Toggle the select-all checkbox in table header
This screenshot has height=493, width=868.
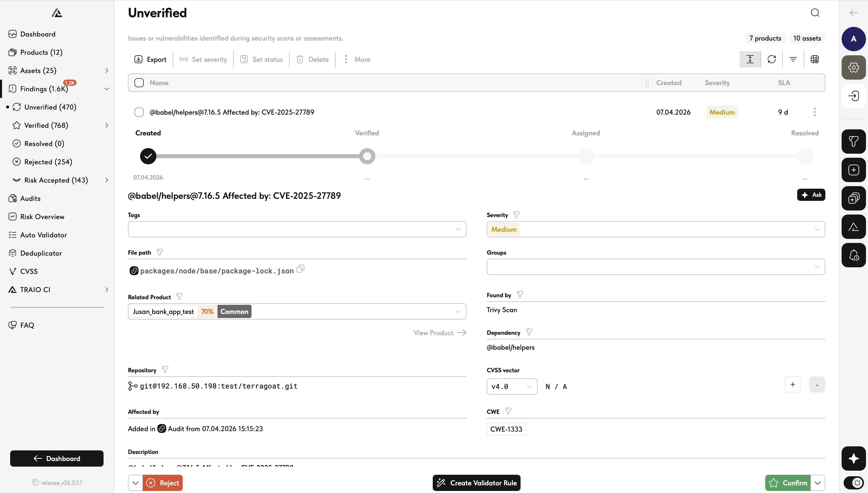pyautogui.click(x=139, y=83)
